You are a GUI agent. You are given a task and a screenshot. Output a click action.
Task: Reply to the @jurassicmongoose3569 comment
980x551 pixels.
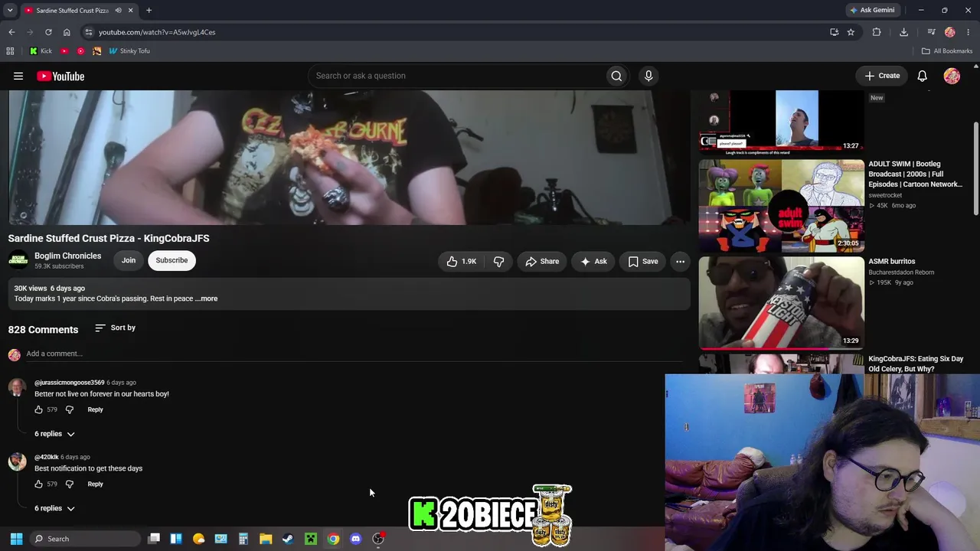click(95, 409)
